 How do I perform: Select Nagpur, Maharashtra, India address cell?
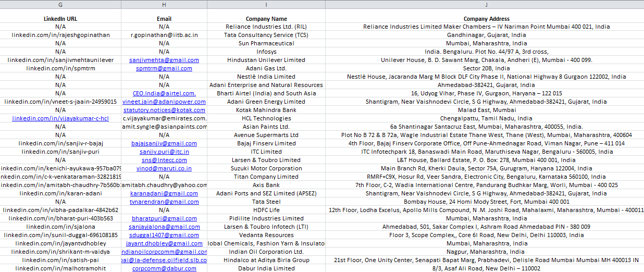pos(485,252)
